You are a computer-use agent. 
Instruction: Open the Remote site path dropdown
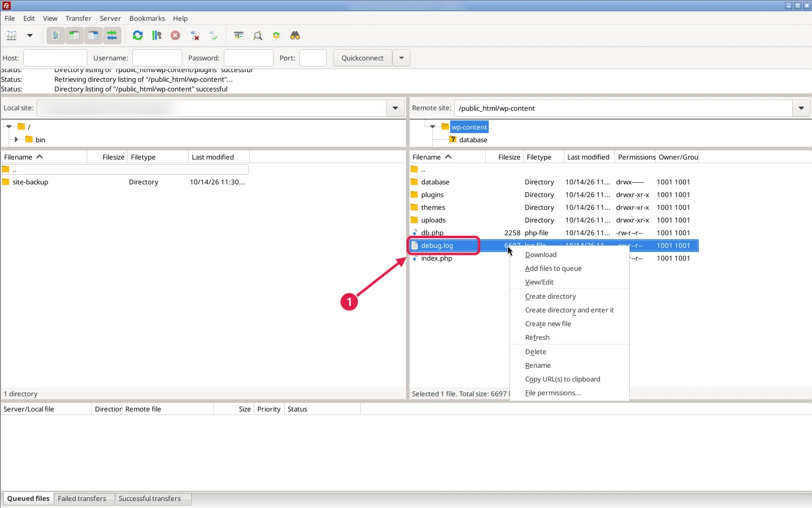801,108
